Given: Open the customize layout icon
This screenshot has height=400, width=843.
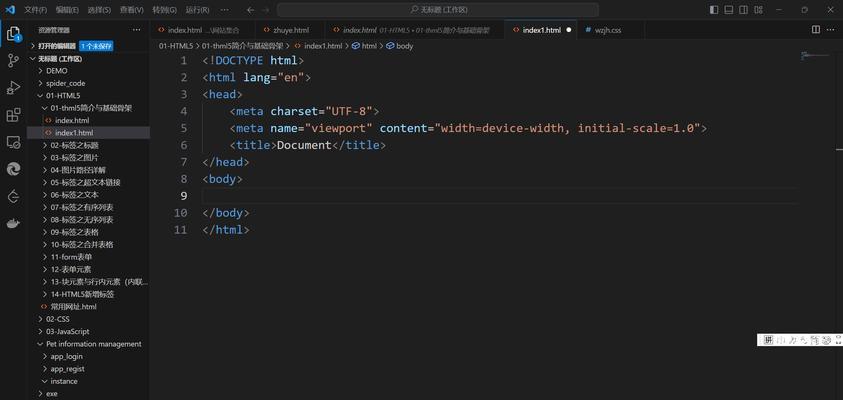Looking at the screenshot, I should tap(758, 10).
